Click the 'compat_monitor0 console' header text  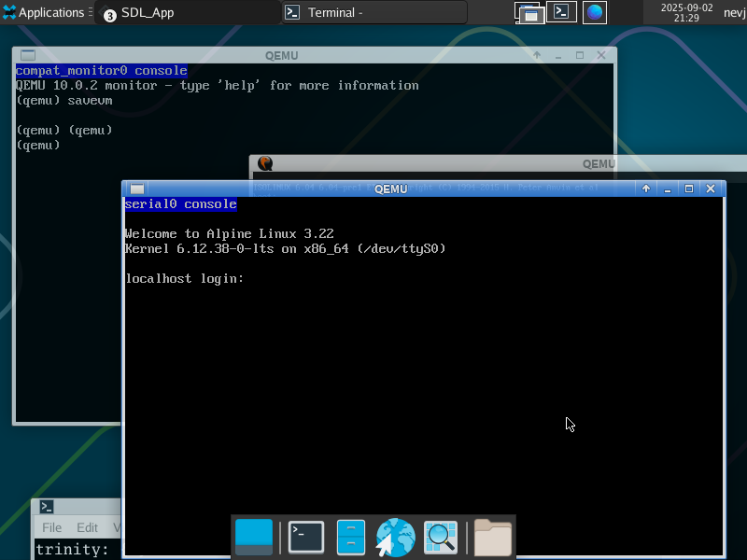[x=102, y=71]
